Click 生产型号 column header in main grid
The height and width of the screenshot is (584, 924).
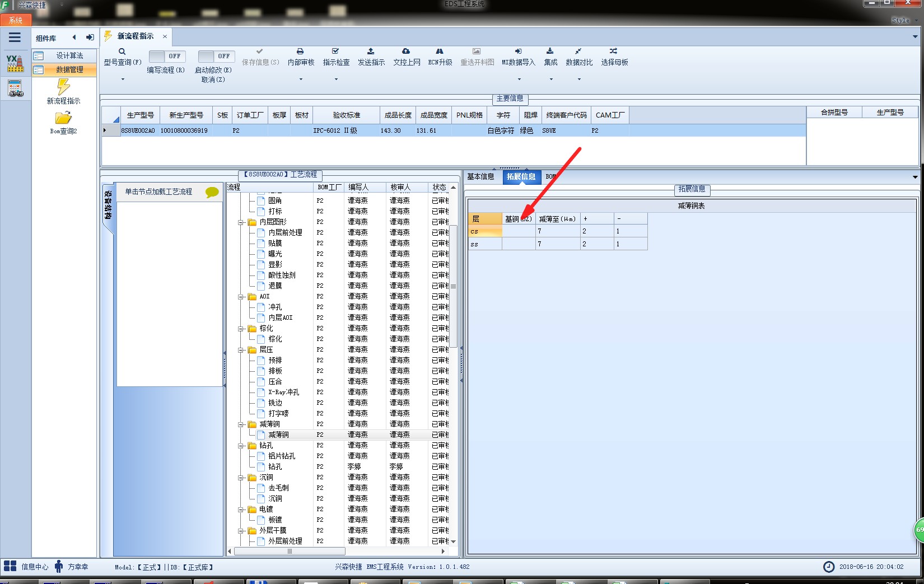coord(140,115)
